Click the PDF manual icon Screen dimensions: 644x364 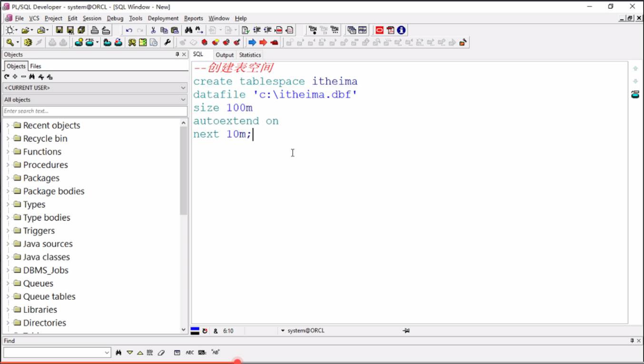390,30
